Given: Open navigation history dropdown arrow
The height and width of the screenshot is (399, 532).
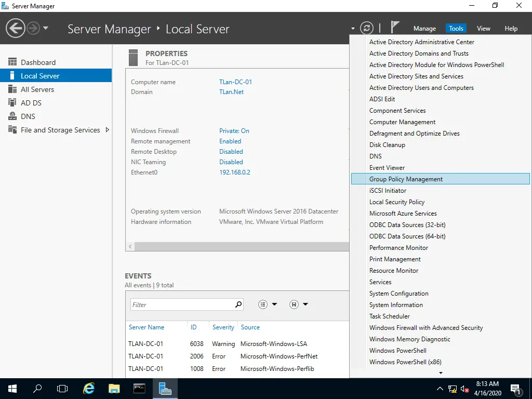Looking at the screenshot, I should click(x=46, y=28).
